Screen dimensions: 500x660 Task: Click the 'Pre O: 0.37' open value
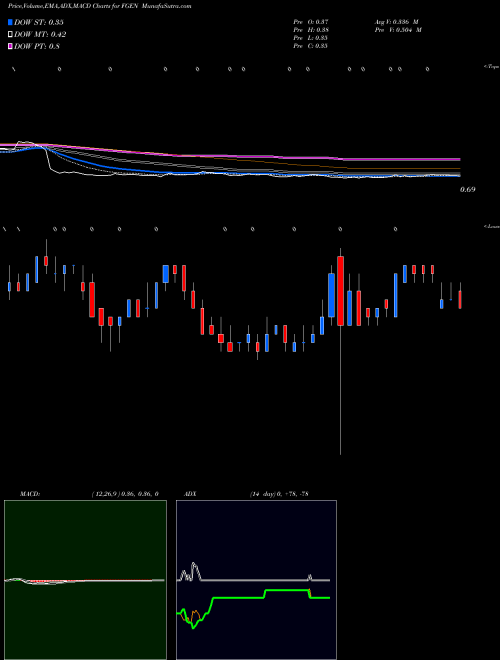(x=311, y=22)
